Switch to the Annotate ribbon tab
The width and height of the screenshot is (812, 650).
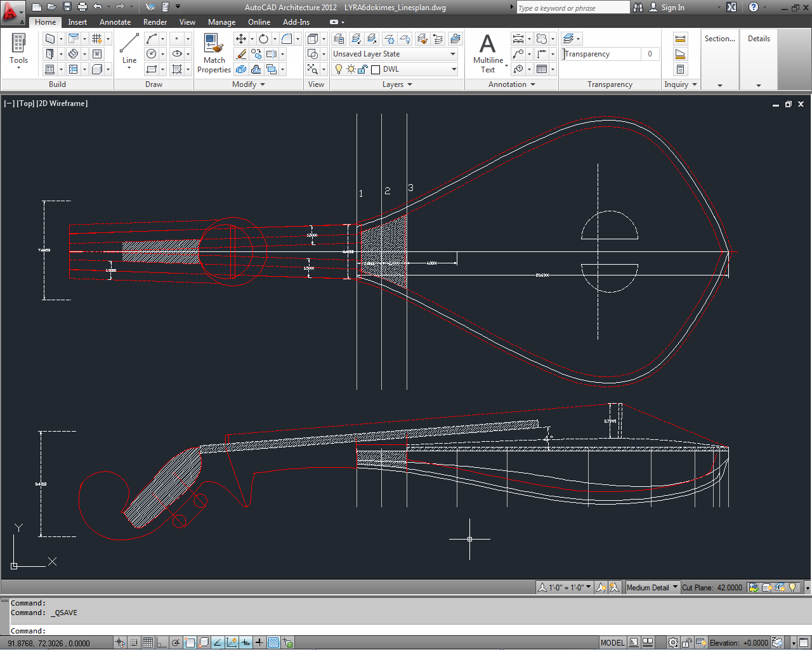click(x=115, y=22)
